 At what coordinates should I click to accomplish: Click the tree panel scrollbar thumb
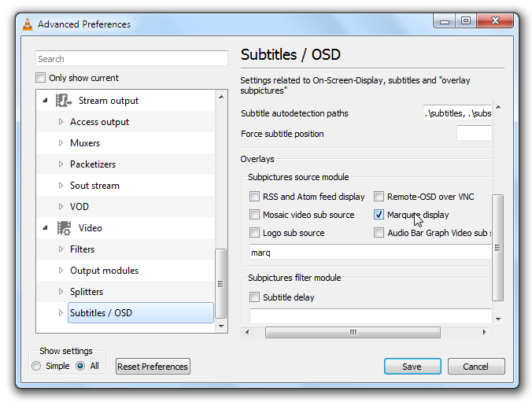tap(221, 283)
